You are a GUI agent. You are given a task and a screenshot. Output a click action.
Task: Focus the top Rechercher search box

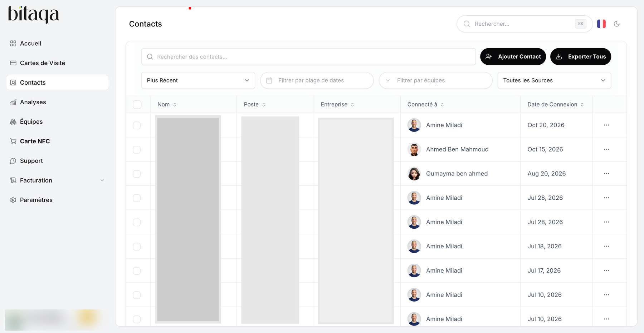click(x=525, y=24)
